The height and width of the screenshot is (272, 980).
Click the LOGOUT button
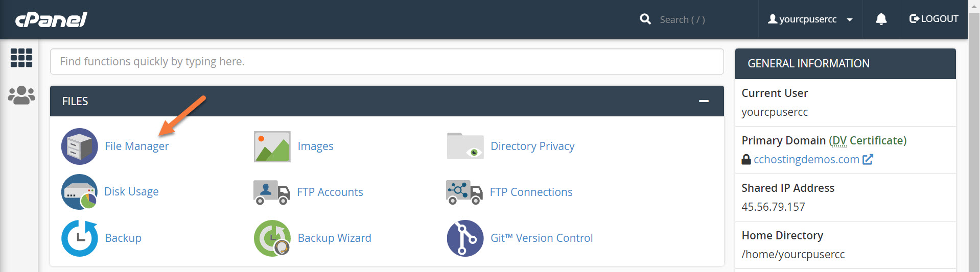point(934,19)
